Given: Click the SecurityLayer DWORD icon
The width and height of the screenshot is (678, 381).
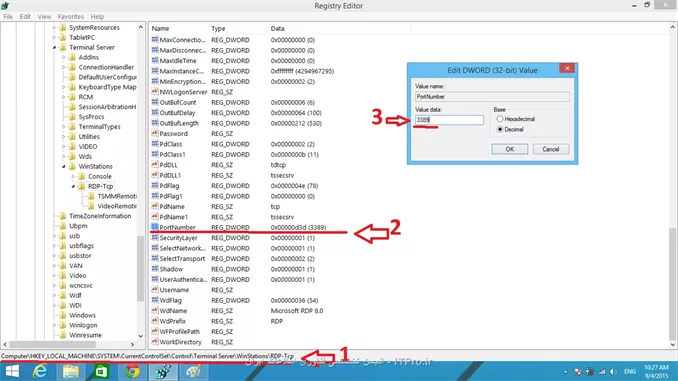Looking at the screenshot, I should tap(155, 237).
